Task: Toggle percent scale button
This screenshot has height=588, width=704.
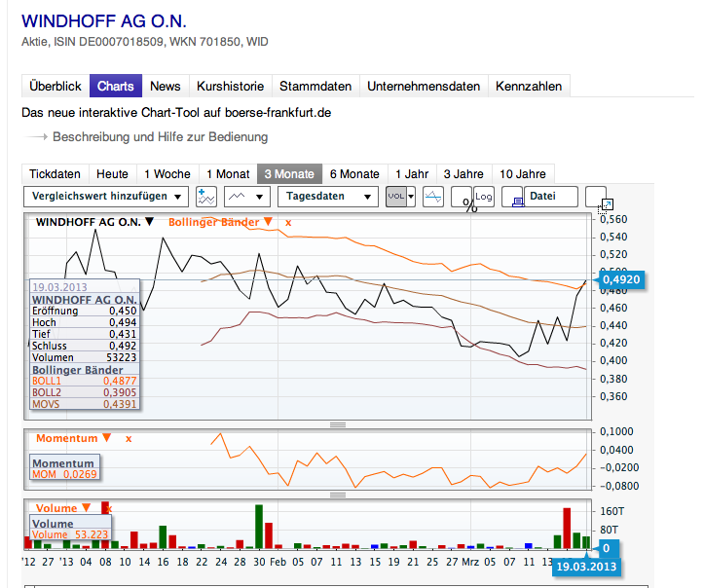Action: pyautogui.click(x=462, y=197)
